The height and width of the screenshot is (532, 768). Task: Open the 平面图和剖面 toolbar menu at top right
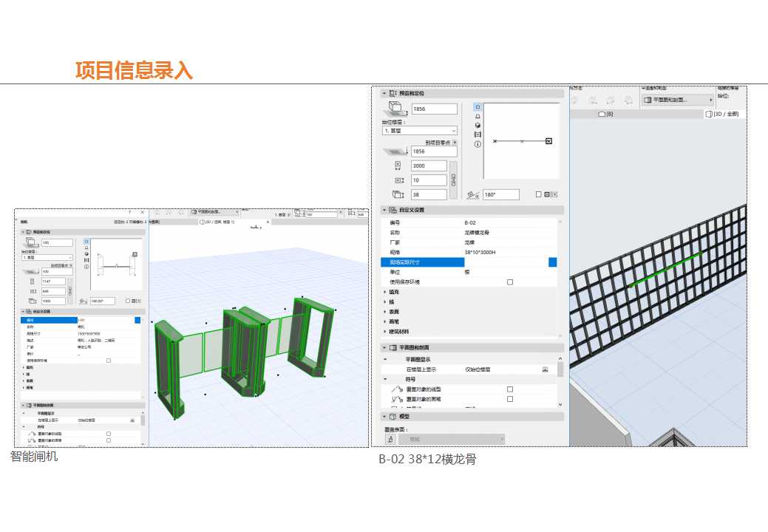(x=678, y=100)
